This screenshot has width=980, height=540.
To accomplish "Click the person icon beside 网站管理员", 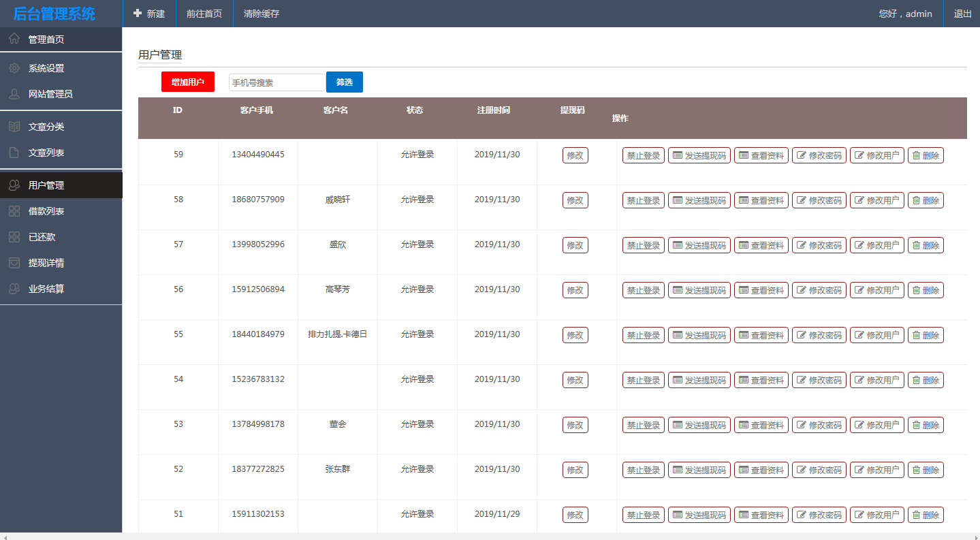I will [14, 94].
